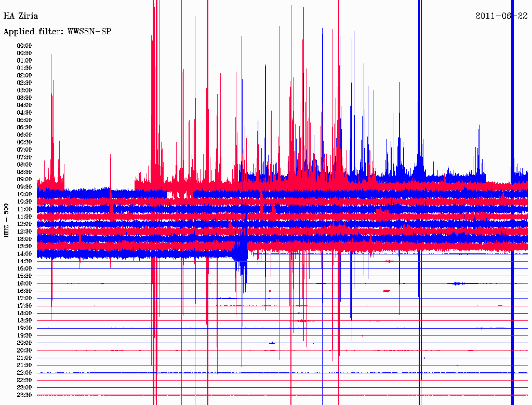Image resolution: width=532 pixels, height=405 pixels.
Task: Click the 02:00 time label
Action: click(x=24, y=75)
